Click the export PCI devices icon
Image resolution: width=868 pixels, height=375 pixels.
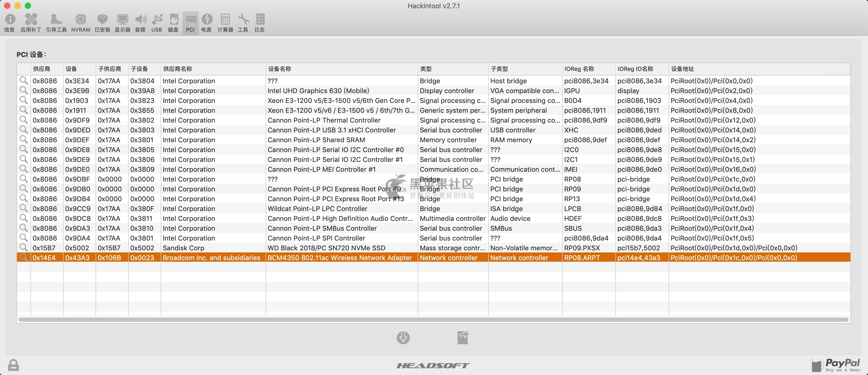[x=463, y=337]
